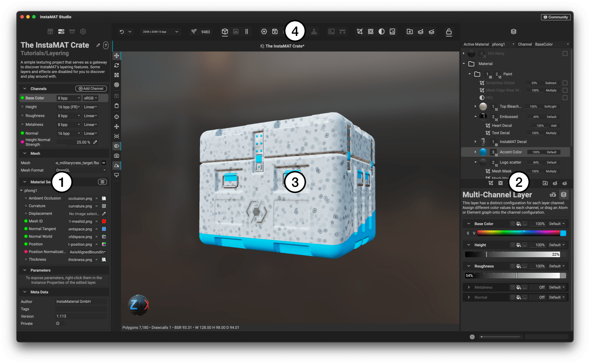This screenshot has width=590, height=364.
Task: Select the 3D cube viewport mode icon
Action: (x=225, y=31)
